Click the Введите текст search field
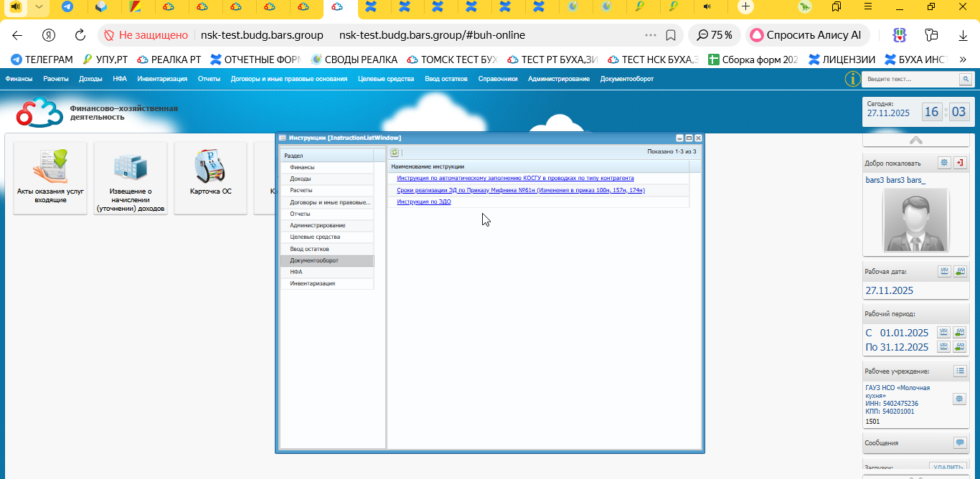Screen dimensions: 980x479 [x=911, y=79]
